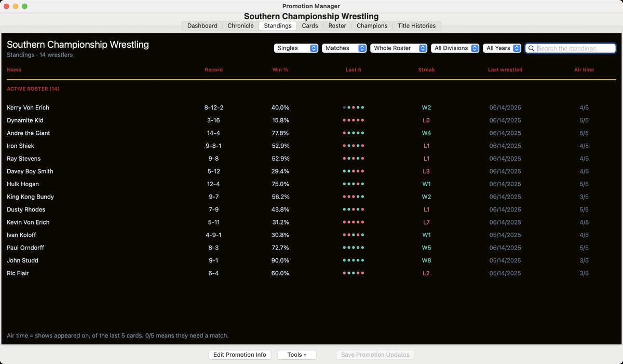Click the L7 streak value
623x364 pixels.
coord(426,222)
